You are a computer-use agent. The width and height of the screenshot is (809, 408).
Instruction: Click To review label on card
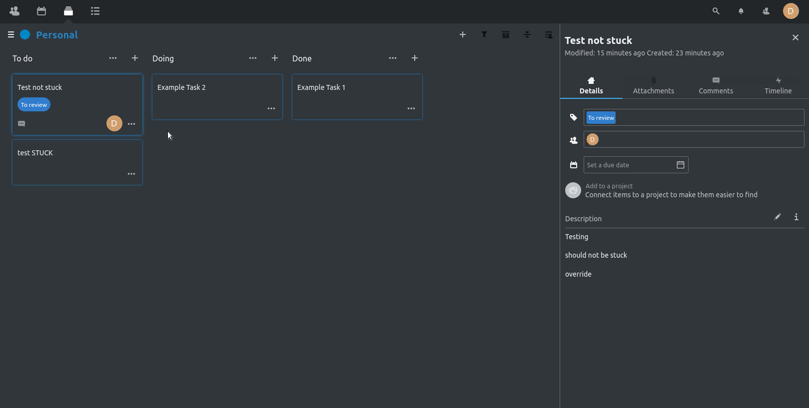(x=34, y=105)
